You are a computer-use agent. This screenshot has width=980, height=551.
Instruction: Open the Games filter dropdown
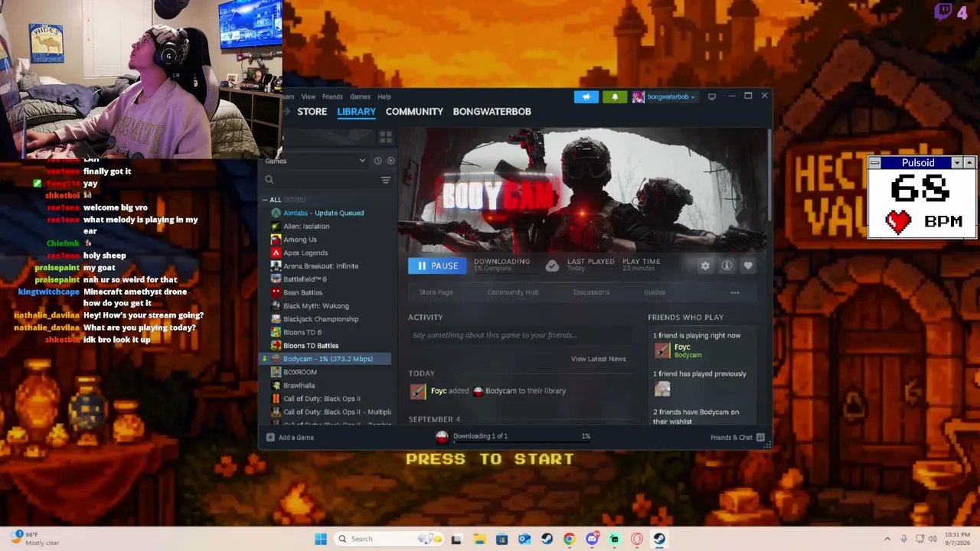click(x=317, y=161)
